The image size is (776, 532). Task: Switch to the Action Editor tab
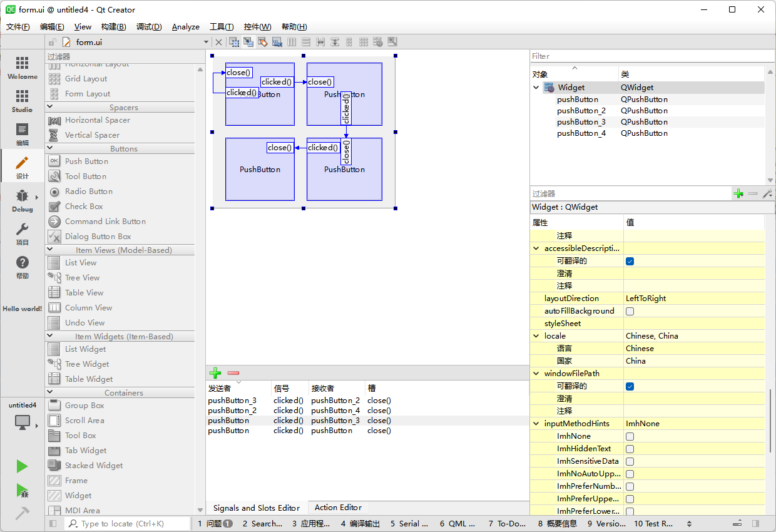pyautogui.click(x=338, y=508)
